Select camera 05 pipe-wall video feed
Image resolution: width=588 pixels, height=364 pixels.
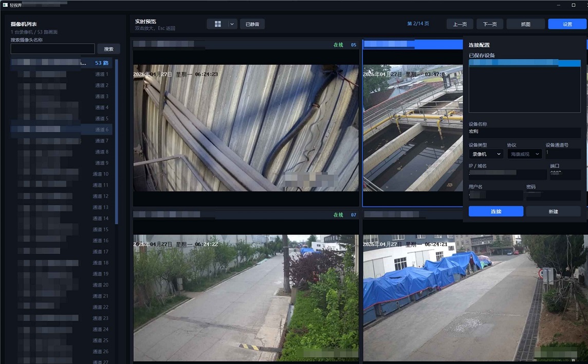click(x=246, y=128)
